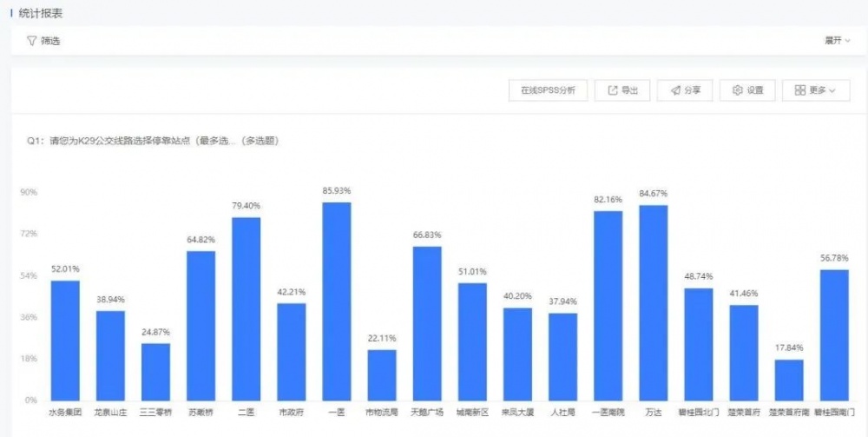This screenshot has width=868, height=437.
Task: Open 在线SPSS分析 online analysis
Action: 548,90
